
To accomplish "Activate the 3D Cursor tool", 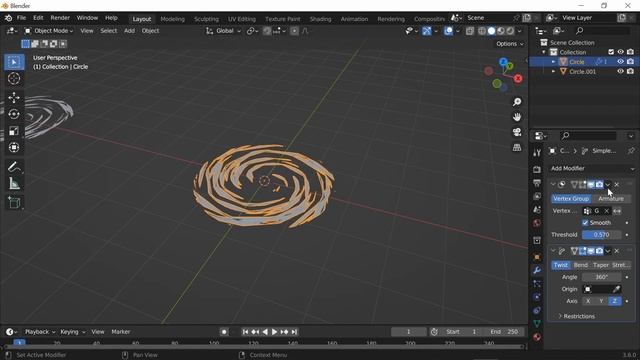I will click(x=14, y=78).
